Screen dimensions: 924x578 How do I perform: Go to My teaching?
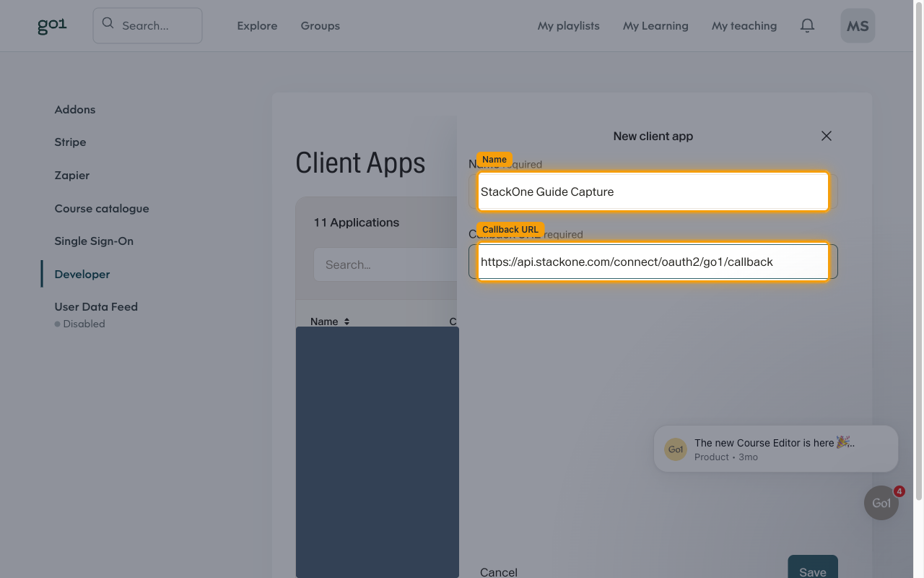pos(744,25)
